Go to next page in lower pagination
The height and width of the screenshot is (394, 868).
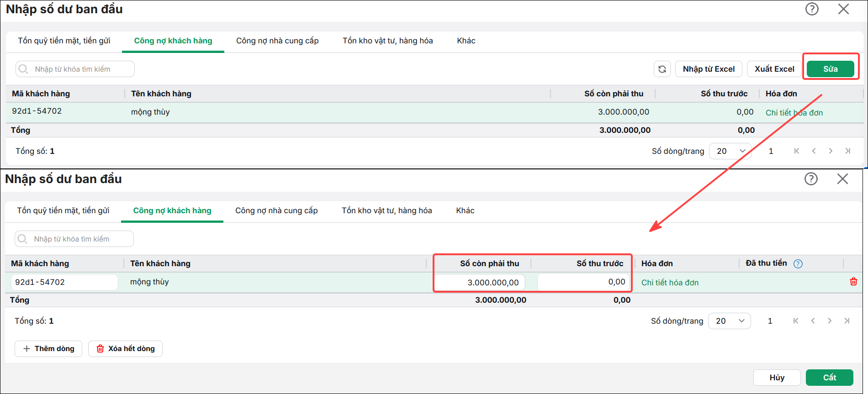(830, 321)
